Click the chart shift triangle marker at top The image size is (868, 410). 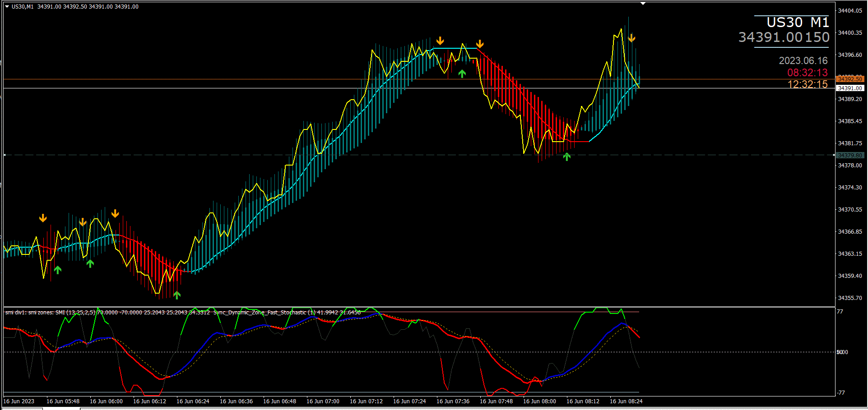click(643, 4)
